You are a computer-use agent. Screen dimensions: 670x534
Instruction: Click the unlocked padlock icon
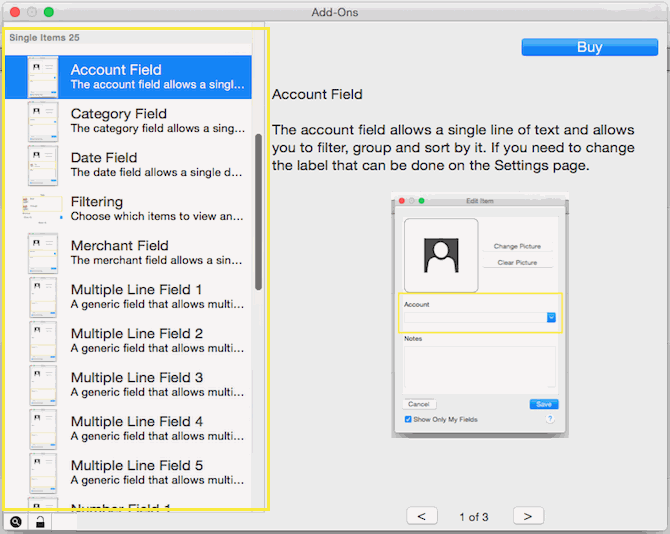click(x=40, y=522)
